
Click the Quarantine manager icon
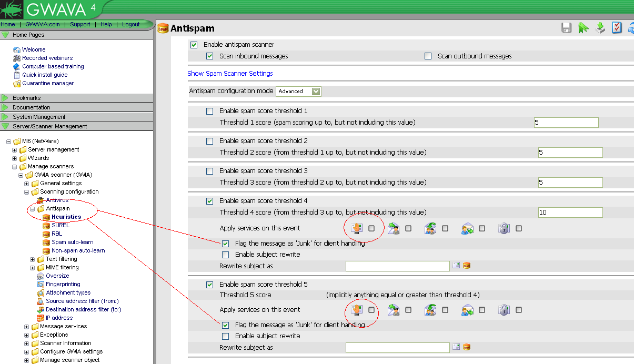point(17,83)
